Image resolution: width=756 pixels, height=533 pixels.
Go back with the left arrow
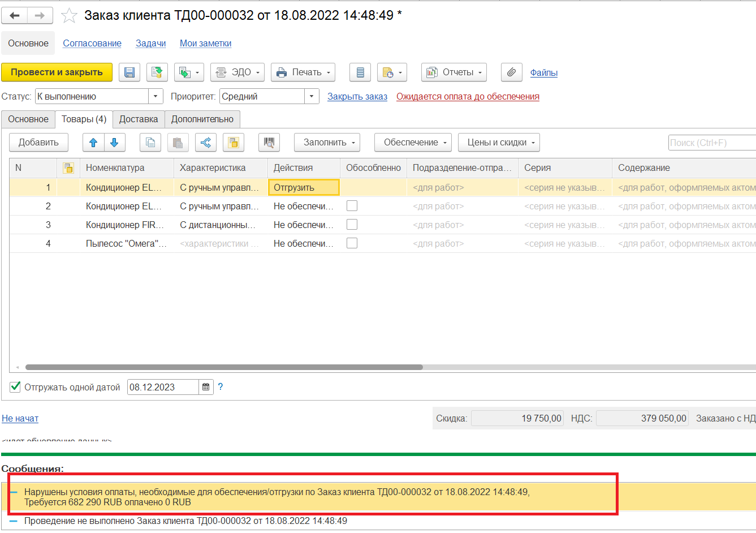point(15,15)
